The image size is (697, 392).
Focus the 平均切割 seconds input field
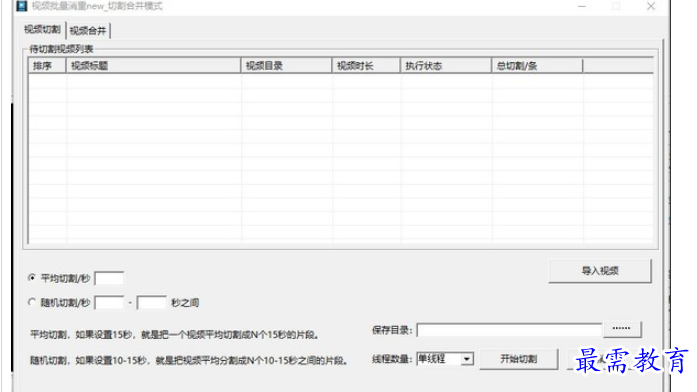[109, 279]
